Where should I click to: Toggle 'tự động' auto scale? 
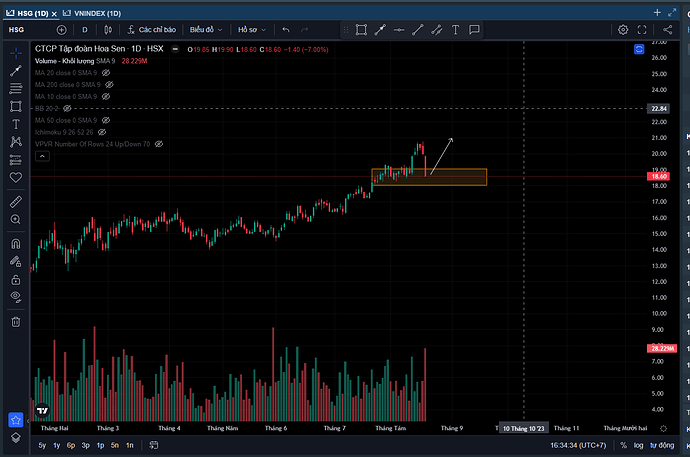[662, 445]
